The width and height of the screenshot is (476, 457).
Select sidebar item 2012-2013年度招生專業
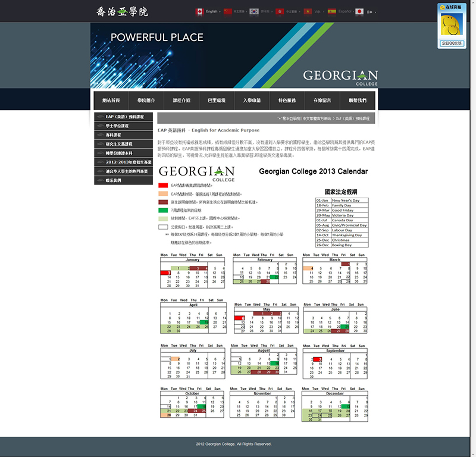[124, 162]
